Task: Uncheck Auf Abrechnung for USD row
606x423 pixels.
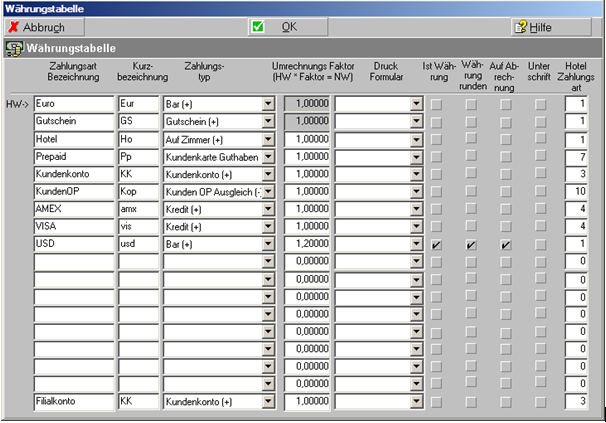Action: (x=506, y=245)
